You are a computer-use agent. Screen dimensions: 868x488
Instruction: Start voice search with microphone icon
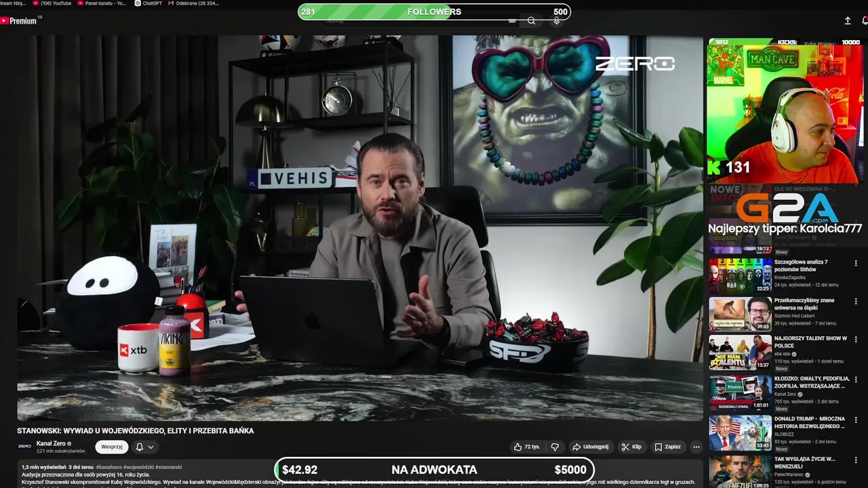tap(557, 21)
